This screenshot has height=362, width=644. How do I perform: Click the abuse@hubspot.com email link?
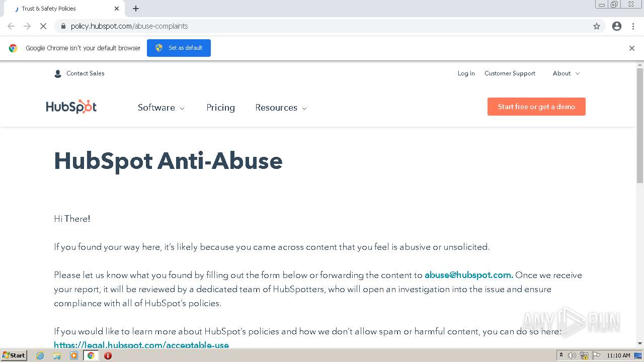point(469,275)
